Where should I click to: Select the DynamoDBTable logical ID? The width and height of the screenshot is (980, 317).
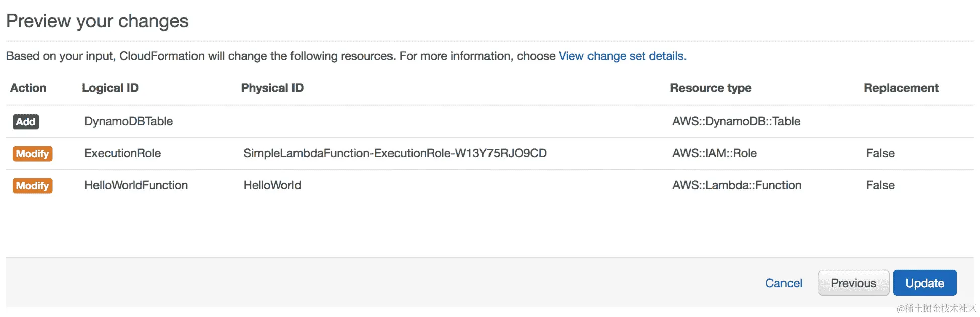[x=129, y=121]
